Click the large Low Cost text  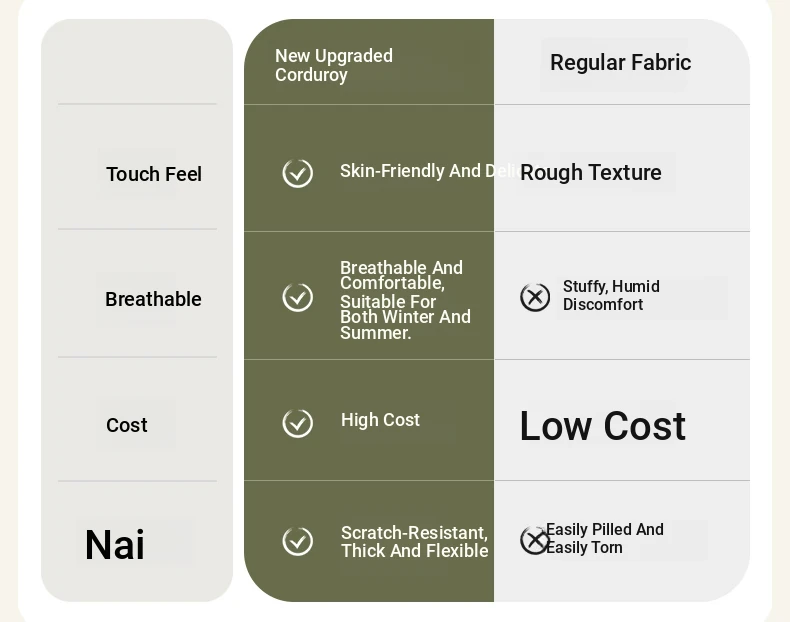pyautogui.click(x=603, y=426)
